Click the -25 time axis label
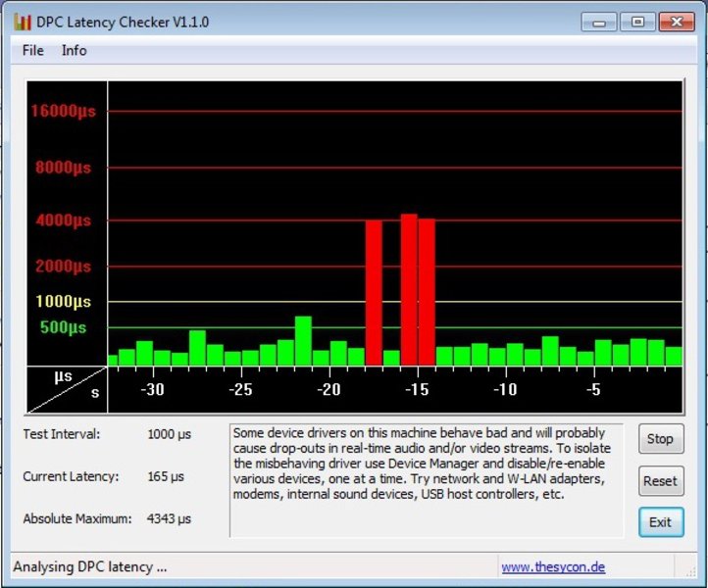The image size is (708, 588). pos(240,389)
